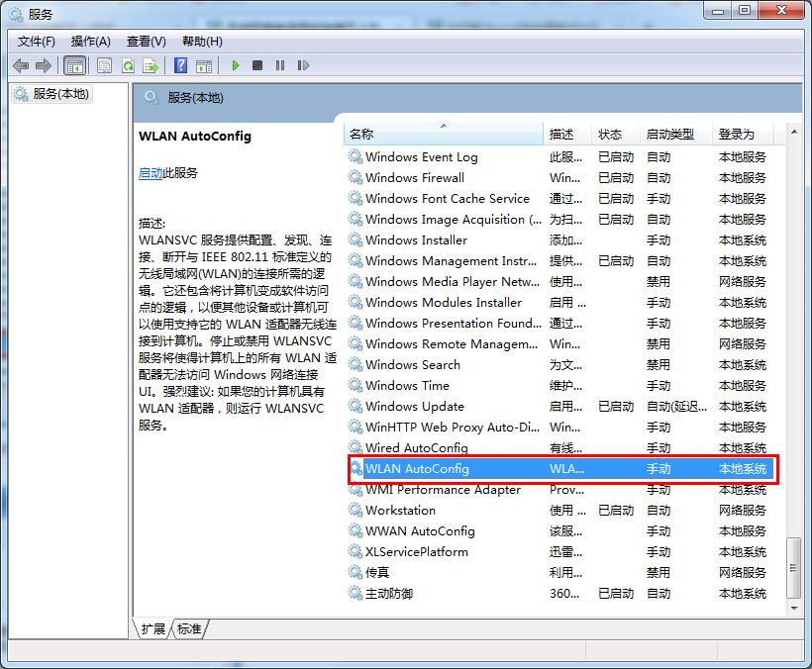Click the restart service icon
The width and height of the screenshot is (812, 669).
[303, 65]
